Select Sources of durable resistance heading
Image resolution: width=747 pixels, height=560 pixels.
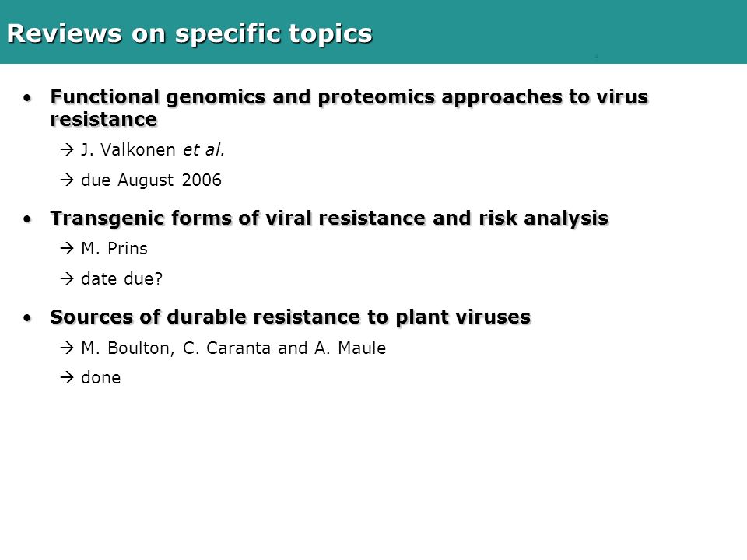290,317
